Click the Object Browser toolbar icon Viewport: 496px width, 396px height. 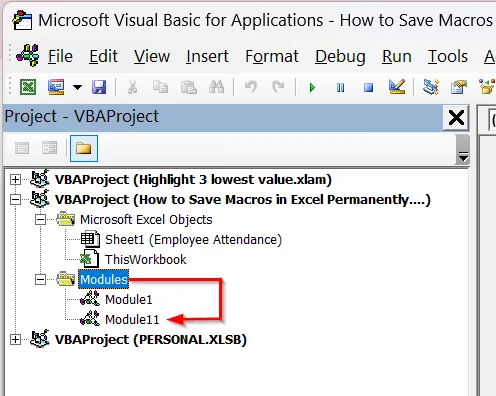click(487, 87)
